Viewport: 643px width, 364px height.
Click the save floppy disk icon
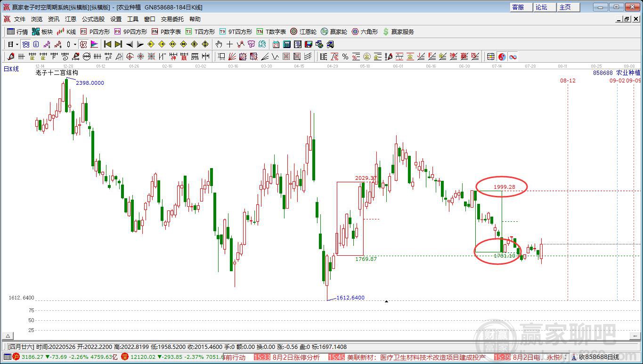pyautogui.click(x=309, y=44)
